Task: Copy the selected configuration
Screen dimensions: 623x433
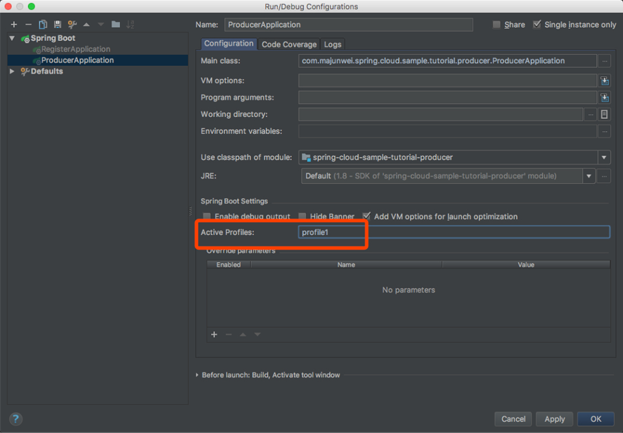Action: tap(43, 25)
